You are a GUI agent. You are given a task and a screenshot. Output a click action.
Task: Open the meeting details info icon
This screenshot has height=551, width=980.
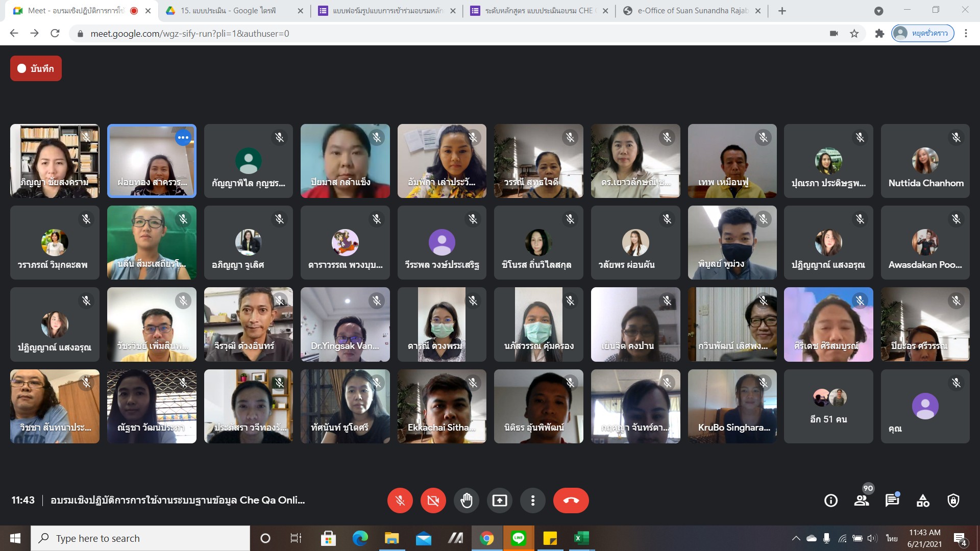[x=831, y=500]
